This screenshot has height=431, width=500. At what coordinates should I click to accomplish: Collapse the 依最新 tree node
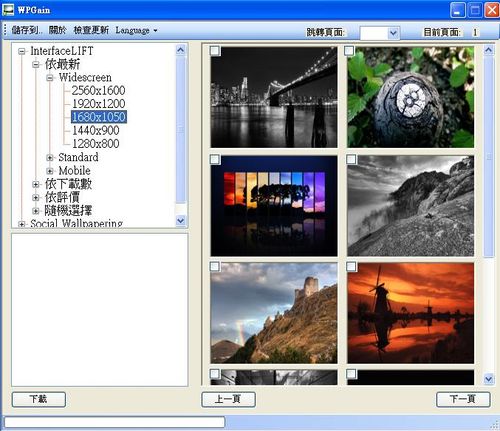click(x=36, y=64)
